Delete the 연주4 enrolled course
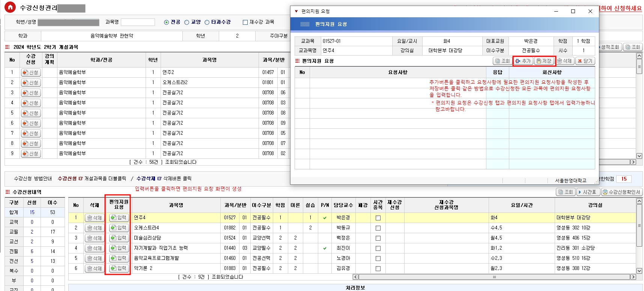Viewport: 644px width, 291px height. [x=95, y=218]
